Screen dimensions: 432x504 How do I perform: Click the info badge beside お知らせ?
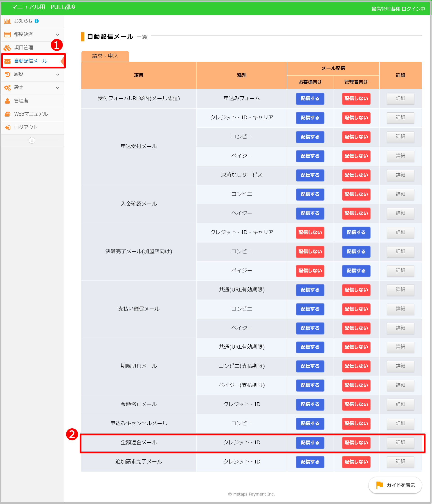(x=37, y=21)
